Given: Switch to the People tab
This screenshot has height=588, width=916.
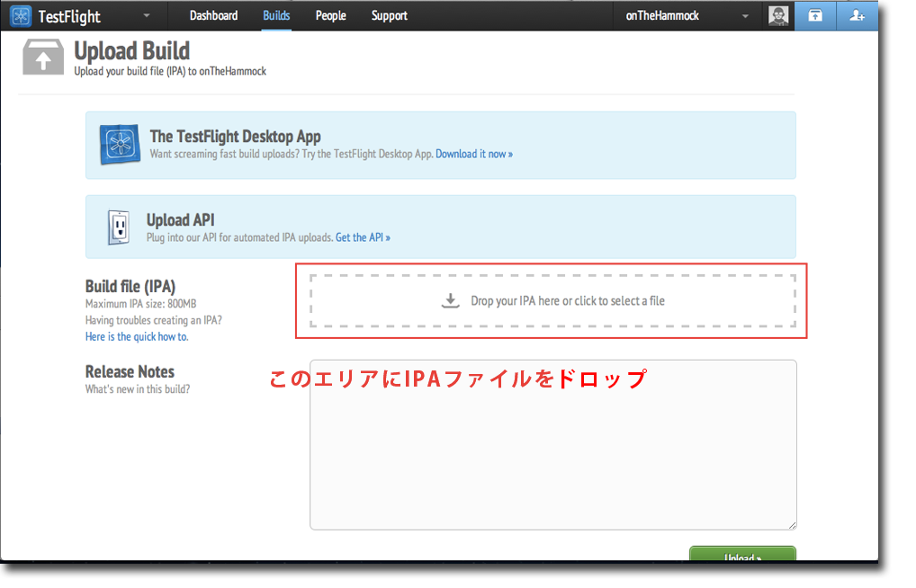Looking at the screenshot, I should coord(330,16).
